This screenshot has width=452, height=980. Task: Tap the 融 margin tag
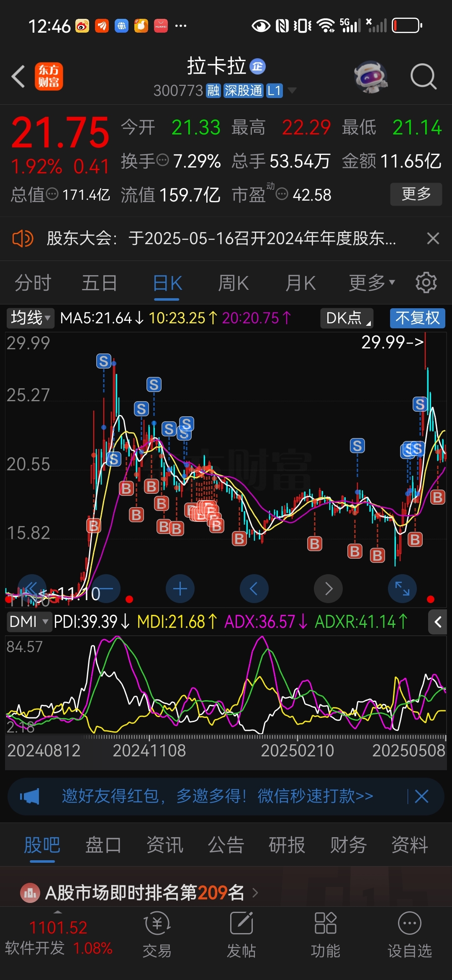pyautogui.click(x=213, y=90)
